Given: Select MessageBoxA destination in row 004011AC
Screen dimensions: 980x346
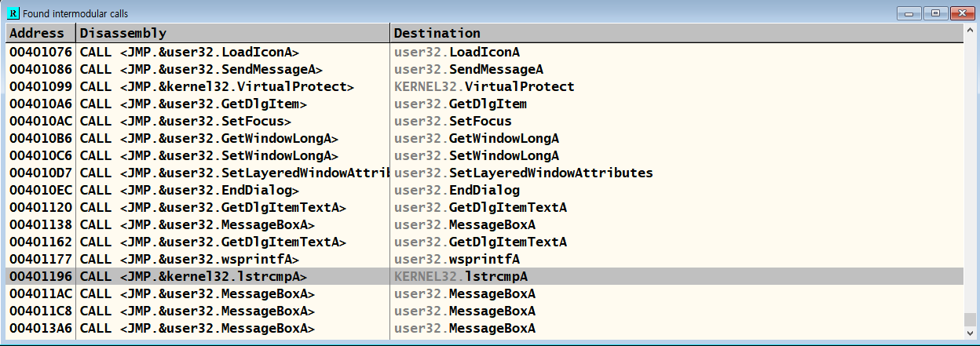Looking at the screenshot, I should point(465,293).
